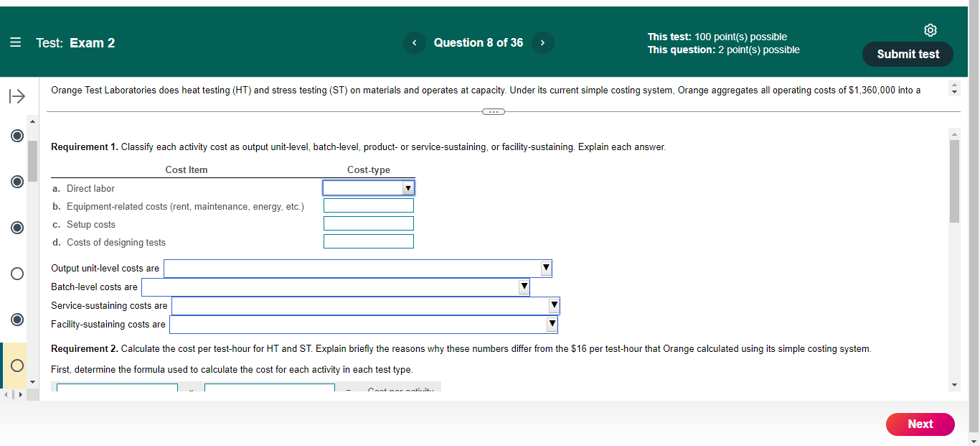Select the first question indicator in the sidebar

pos(17,135)
